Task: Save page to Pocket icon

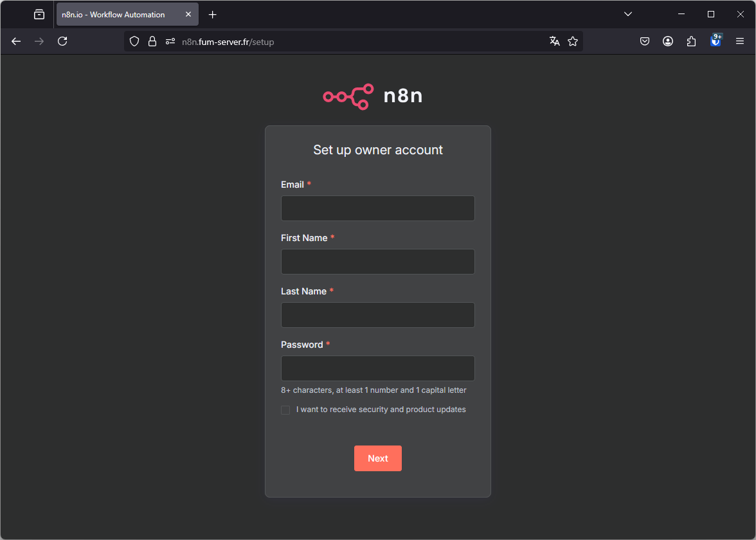Action: (645, 41)
